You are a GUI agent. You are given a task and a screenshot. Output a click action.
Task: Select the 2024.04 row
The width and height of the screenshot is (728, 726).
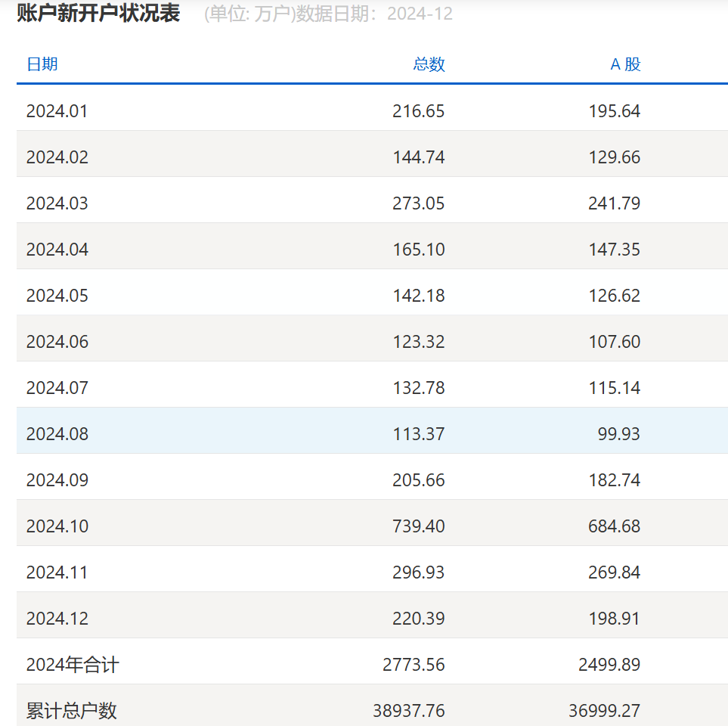point(57,249)
